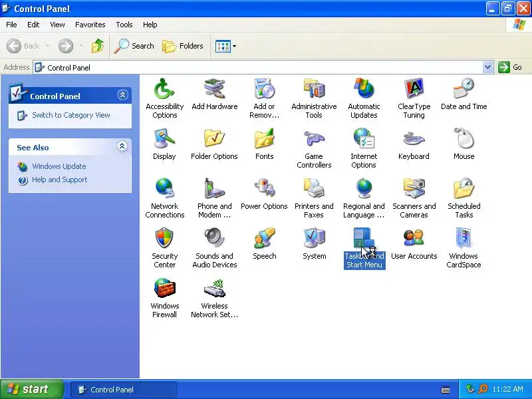The width and height of the screenshot is (532, 399).
Task: Select the Control Panel taskbar button
Action: 124,390
